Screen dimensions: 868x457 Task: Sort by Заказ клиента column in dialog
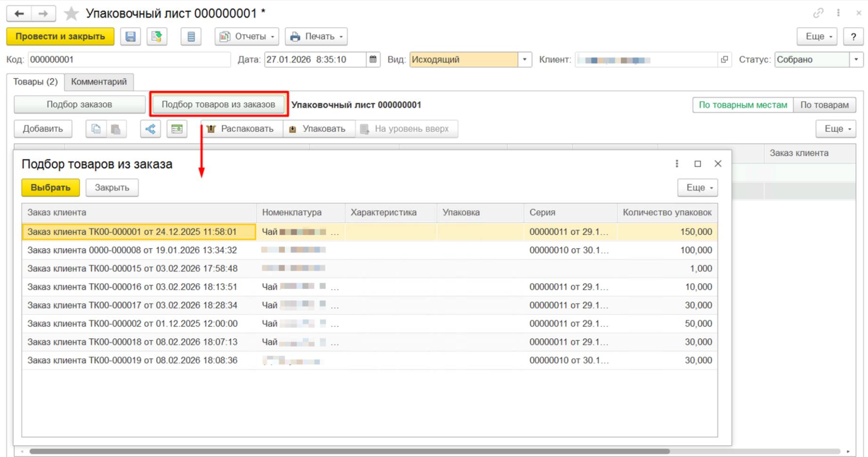139,212
